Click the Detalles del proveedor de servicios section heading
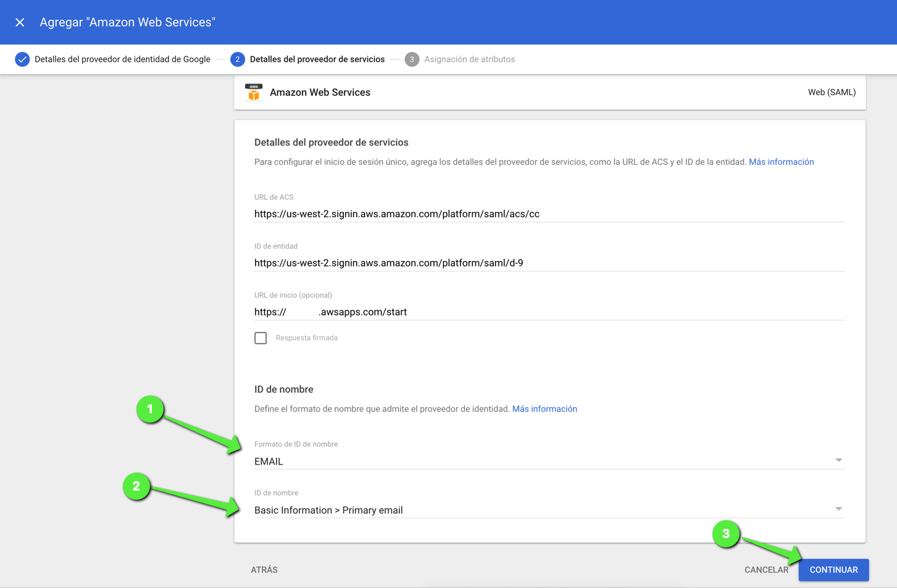The width and height of the screenshot is (897, 588). [332, 143]
